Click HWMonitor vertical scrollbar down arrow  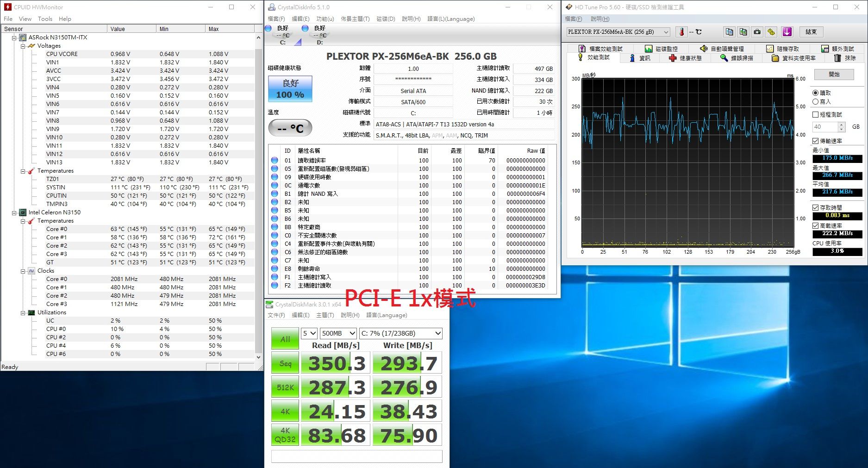click(x=258, y=357)
